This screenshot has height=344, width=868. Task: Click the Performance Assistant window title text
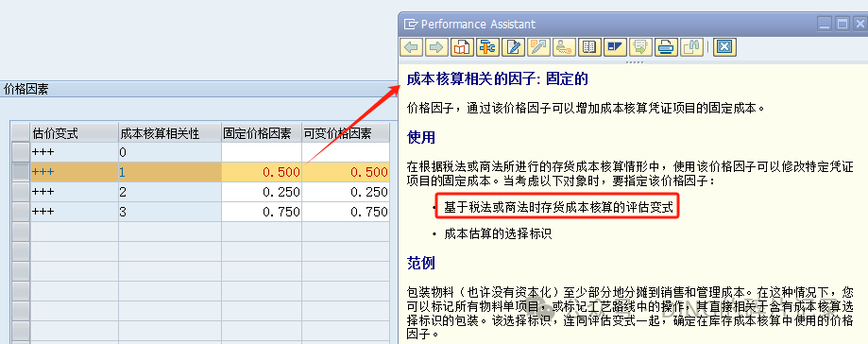(x=478, y=25)
